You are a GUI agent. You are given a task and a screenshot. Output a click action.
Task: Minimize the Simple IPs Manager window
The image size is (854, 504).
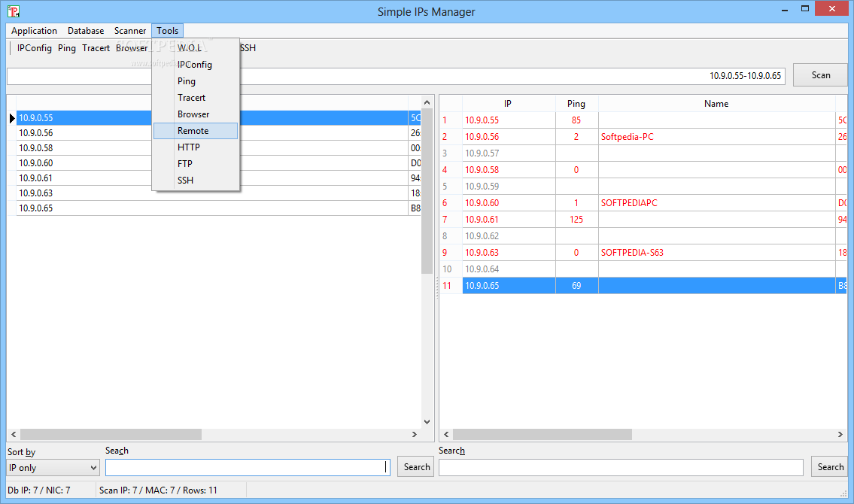click(x=785, y=9)
